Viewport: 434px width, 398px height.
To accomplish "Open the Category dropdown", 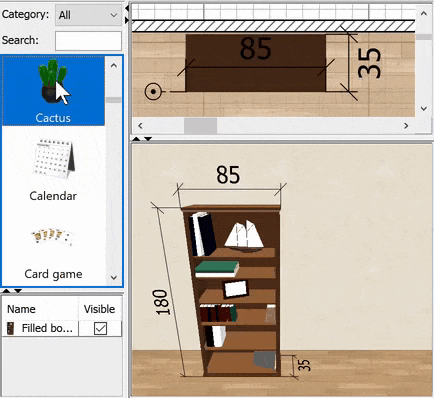I will click(88, 15).
